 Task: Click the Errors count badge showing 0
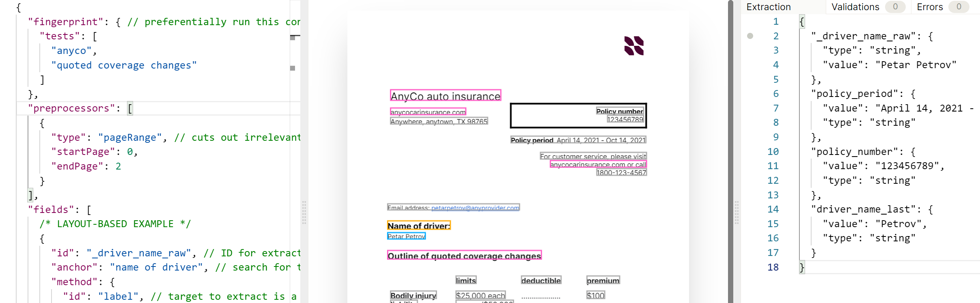point(958,7)
